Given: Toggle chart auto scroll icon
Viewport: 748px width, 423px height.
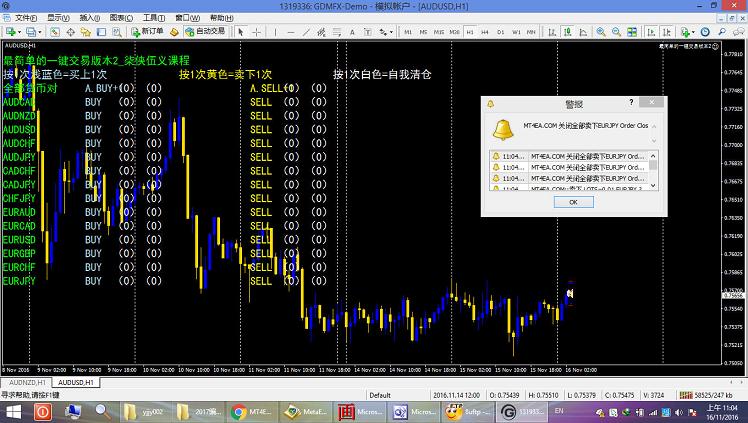Looking at the screenshot, I should [651, 32].
